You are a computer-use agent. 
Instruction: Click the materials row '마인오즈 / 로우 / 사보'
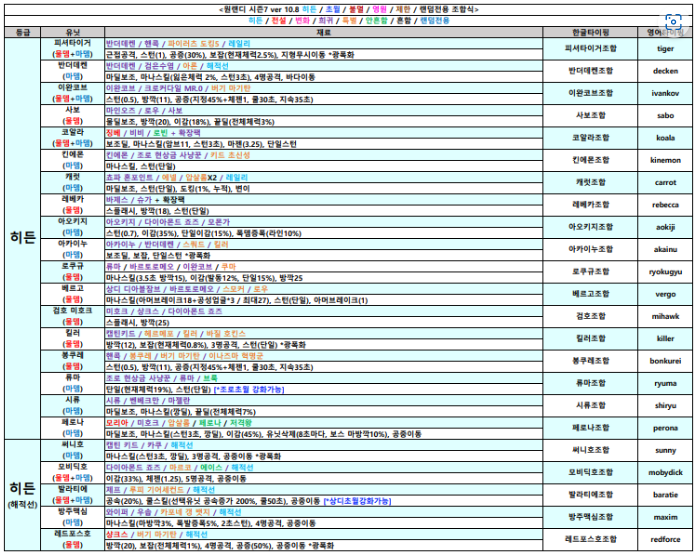click(324, 110)
